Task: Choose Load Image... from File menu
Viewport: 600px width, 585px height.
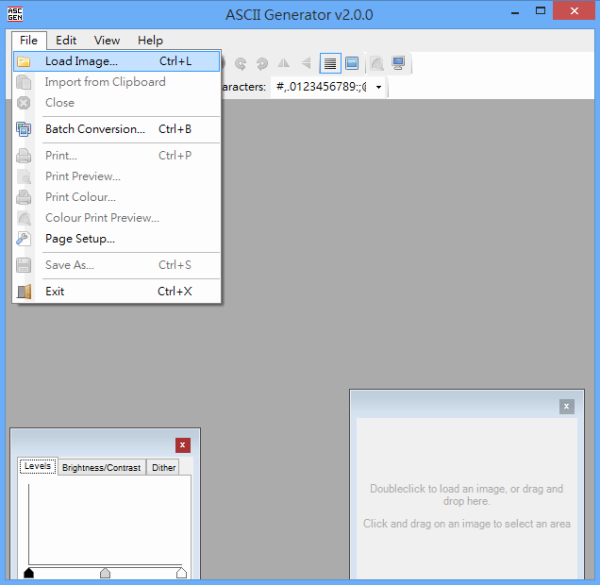Action: pos(117,62)
